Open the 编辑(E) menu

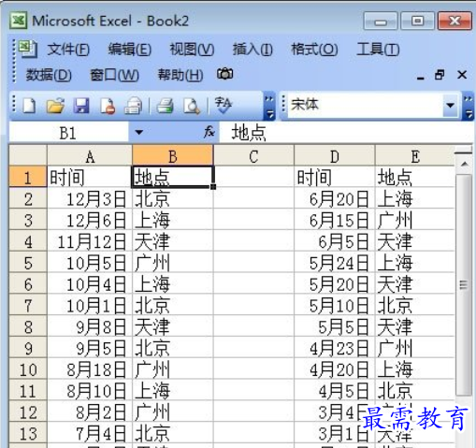point(130,50)
